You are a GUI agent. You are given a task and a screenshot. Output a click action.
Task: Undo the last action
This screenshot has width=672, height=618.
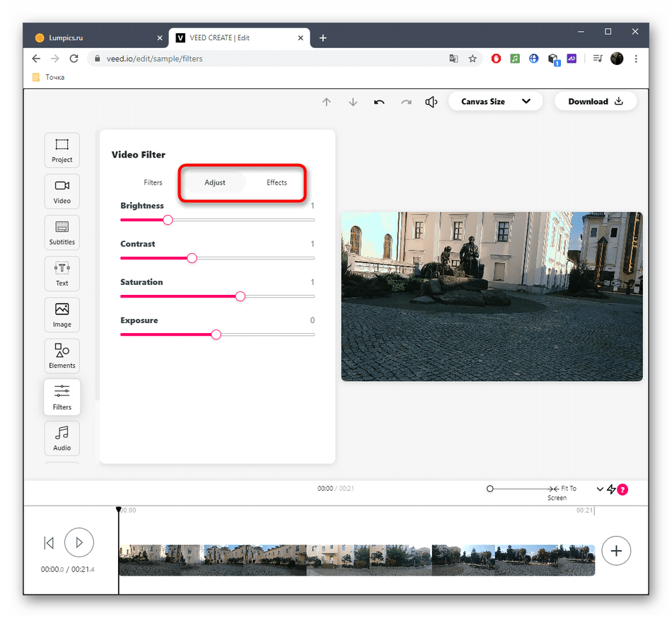379,102
